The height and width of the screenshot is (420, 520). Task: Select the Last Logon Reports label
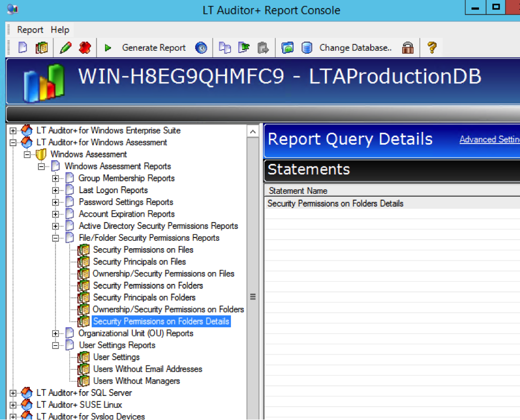tap(113, 190)
